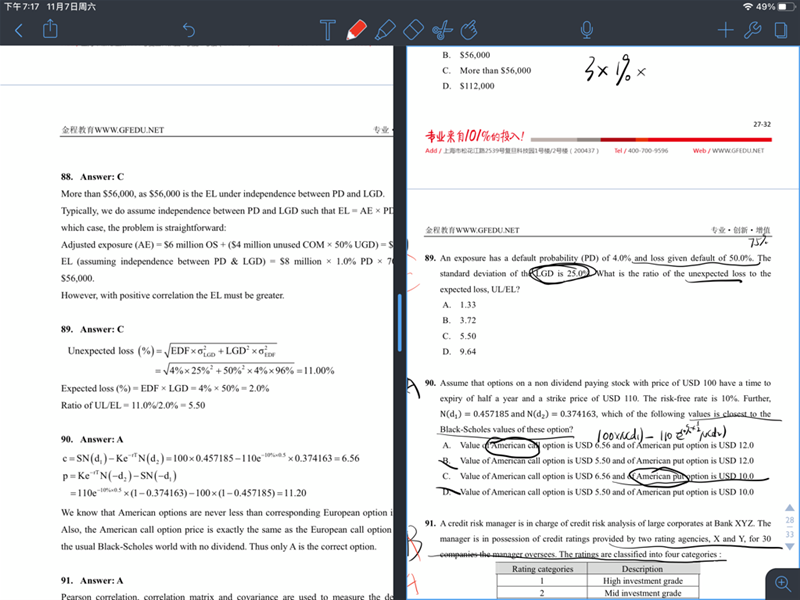Tap the line starting "Expected loss (%) = EDF × LGD"
The width and height of the screenshot is (800, 600).
tap(165, 389)
